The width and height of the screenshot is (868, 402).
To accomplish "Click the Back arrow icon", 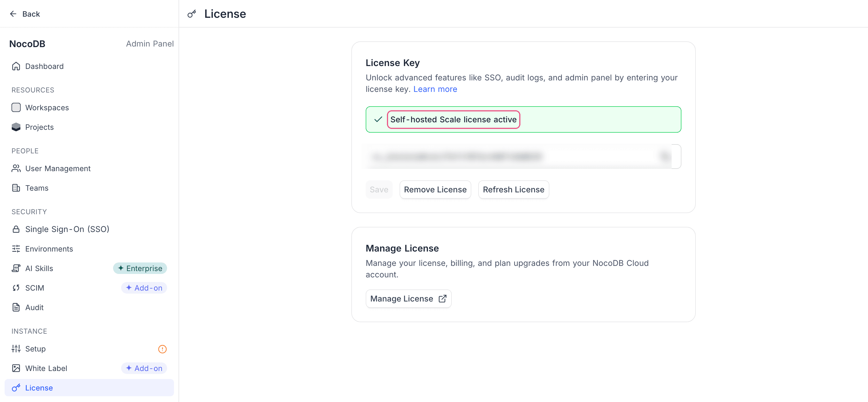I will 13,14.
